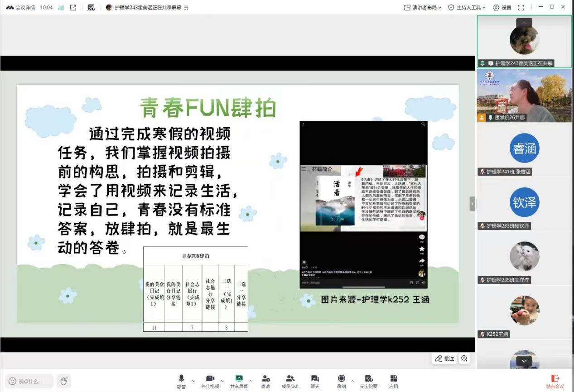Start recording with 录制 button
Image resolution: width=574 pixels, height=392 pixels.
coord(341,381)
